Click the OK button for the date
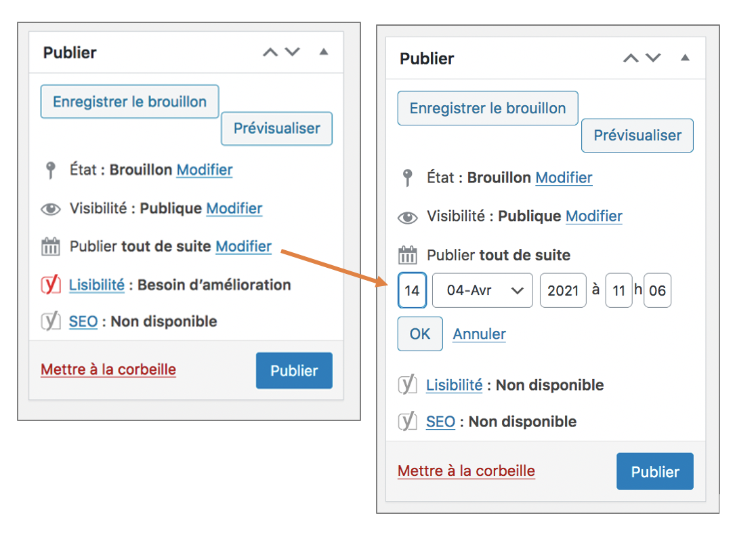756x537 pixels. click(420, 334)
